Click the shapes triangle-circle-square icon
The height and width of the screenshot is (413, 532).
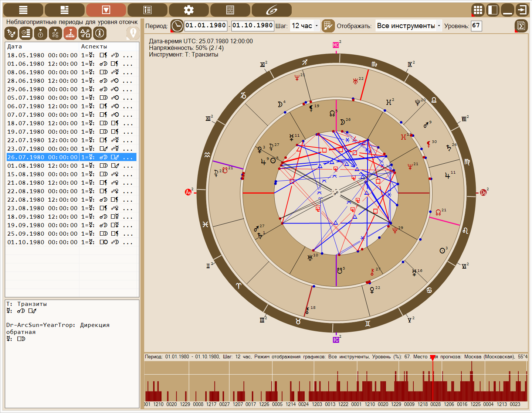pyautogui.click(x=85, y=33)
